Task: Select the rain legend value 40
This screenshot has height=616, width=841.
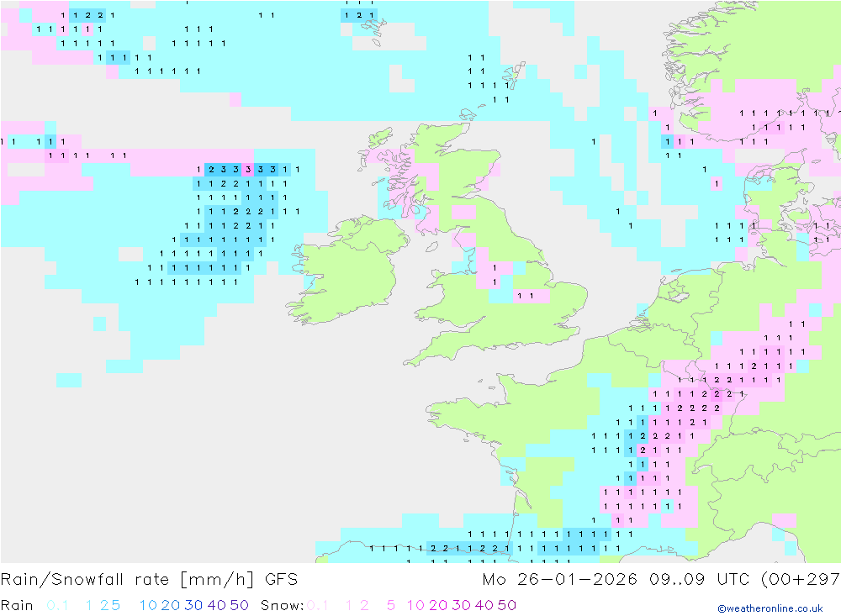Action: point(217,605)
